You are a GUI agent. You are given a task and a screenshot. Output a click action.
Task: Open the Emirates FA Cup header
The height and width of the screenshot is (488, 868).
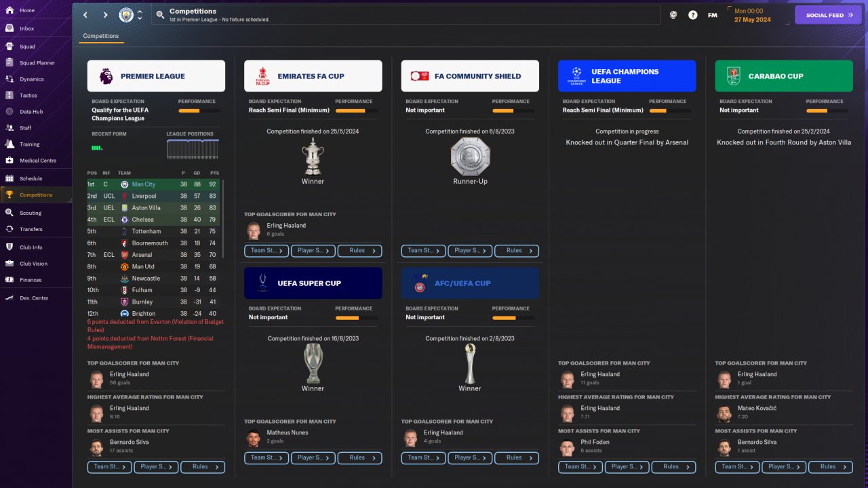313,76
